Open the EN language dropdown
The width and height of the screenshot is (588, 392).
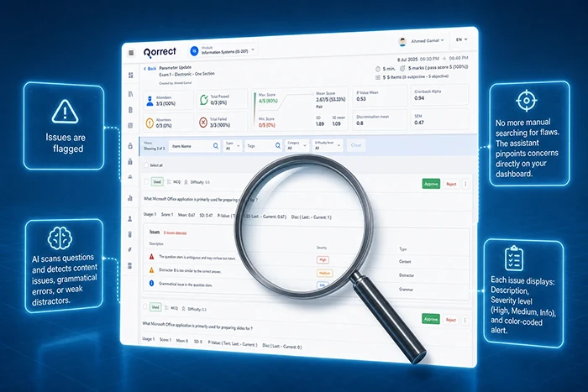coord(462,39)
